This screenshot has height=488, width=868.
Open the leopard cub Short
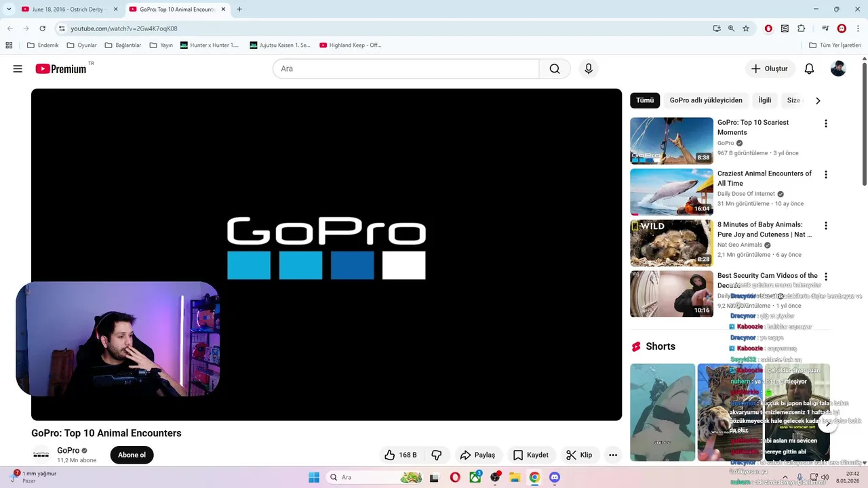pos(730,412)
